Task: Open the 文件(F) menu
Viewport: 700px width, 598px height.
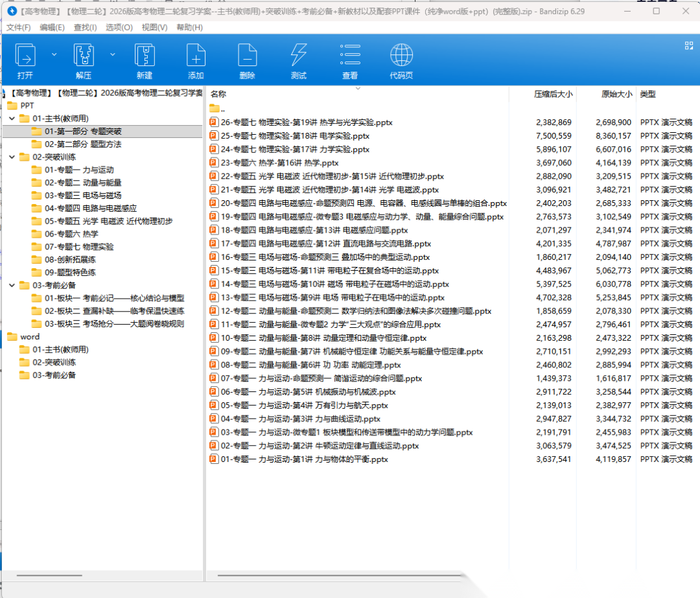Action: 18,27
